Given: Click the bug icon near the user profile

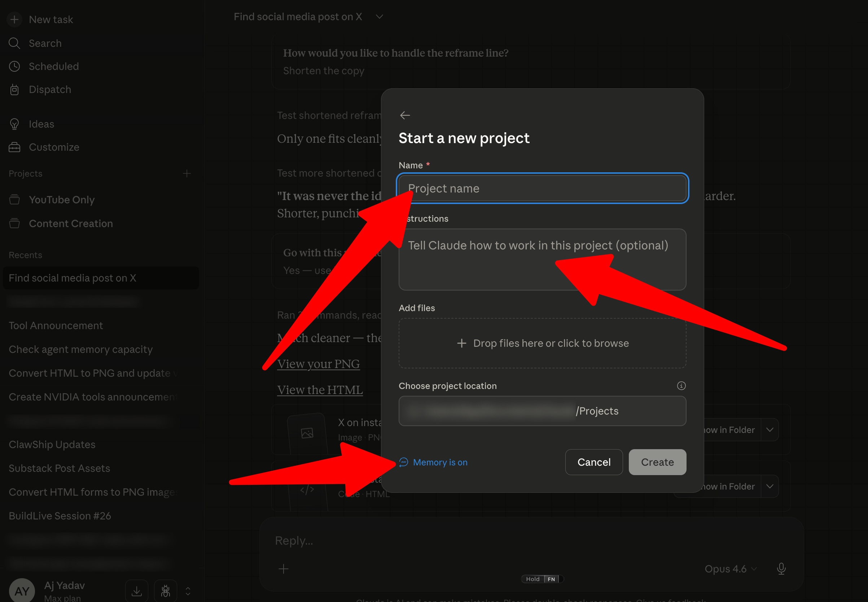Looking at the screenshot, I should tap(165, 591).
